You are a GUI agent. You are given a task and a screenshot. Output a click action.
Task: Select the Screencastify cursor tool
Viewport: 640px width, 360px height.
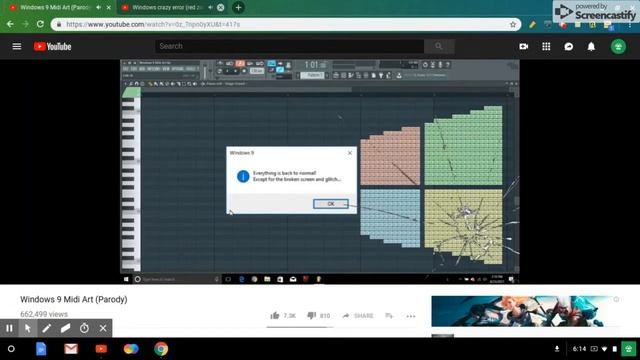point(28,328)
